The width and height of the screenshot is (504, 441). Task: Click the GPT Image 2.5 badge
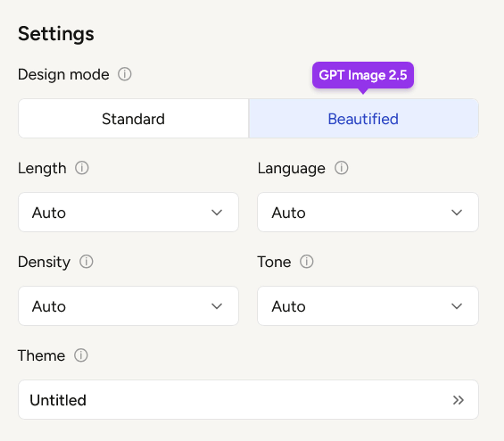(x=363, y=75)
